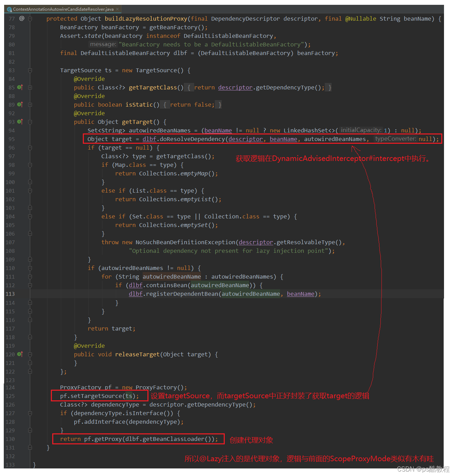Click the implements-method gutter icon at line 85
This screenshot has width=455, height=476.
click(20, 87)
